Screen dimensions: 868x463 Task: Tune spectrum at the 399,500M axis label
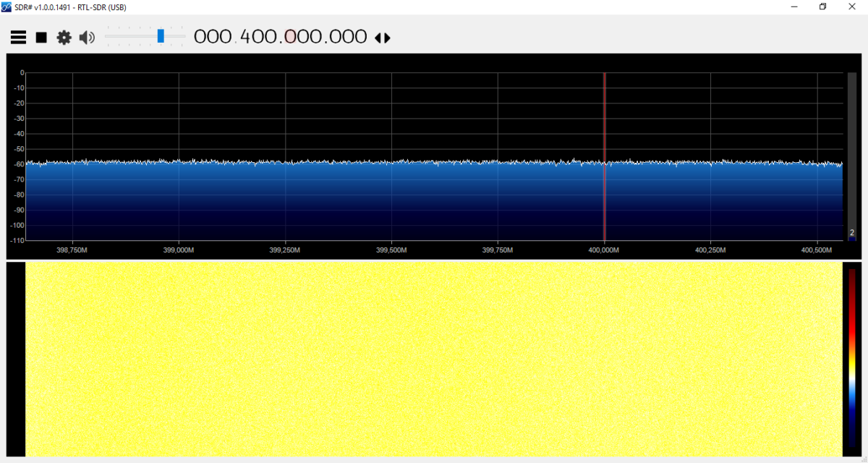point(391,250)
